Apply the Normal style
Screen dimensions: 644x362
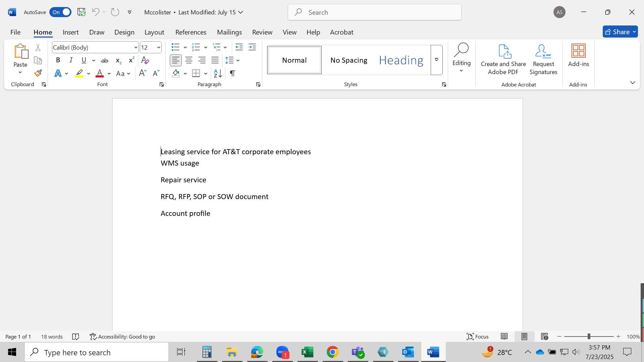click(294, 60)
